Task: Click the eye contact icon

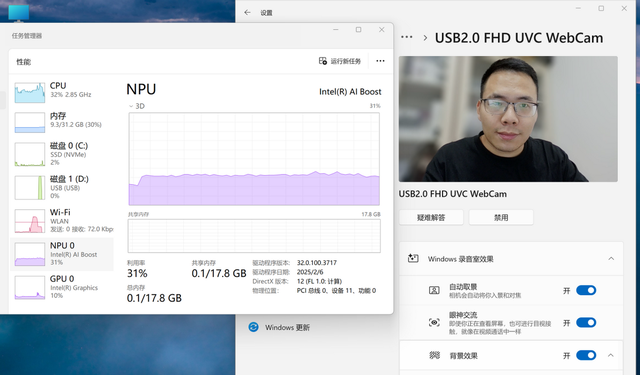Action: tap(434, 322)
